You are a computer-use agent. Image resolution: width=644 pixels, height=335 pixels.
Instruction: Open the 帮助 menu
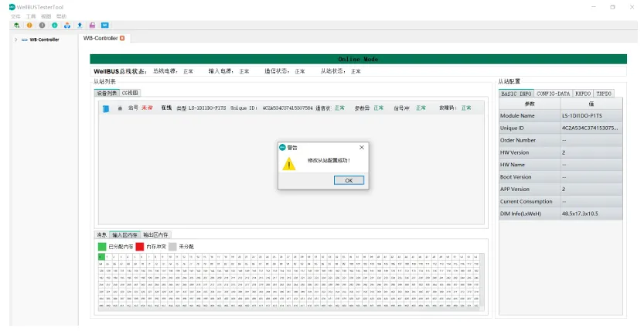[61, 16]
